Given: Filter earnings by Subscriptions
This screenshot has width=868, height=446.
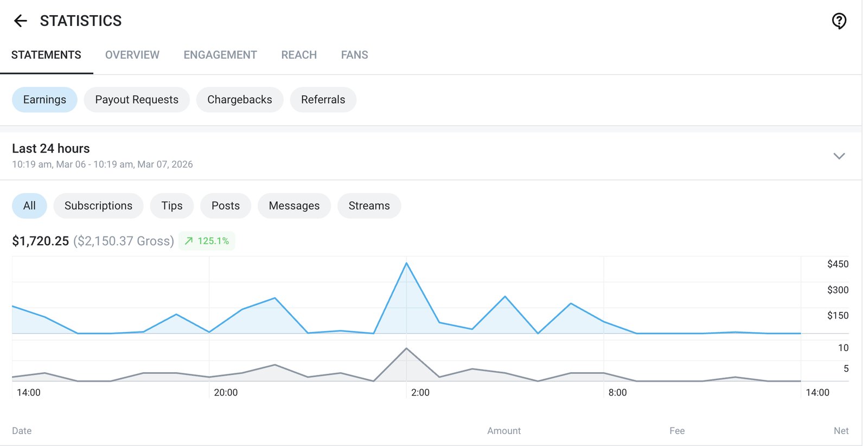Looking at the screenshot, I should (98, 206).
